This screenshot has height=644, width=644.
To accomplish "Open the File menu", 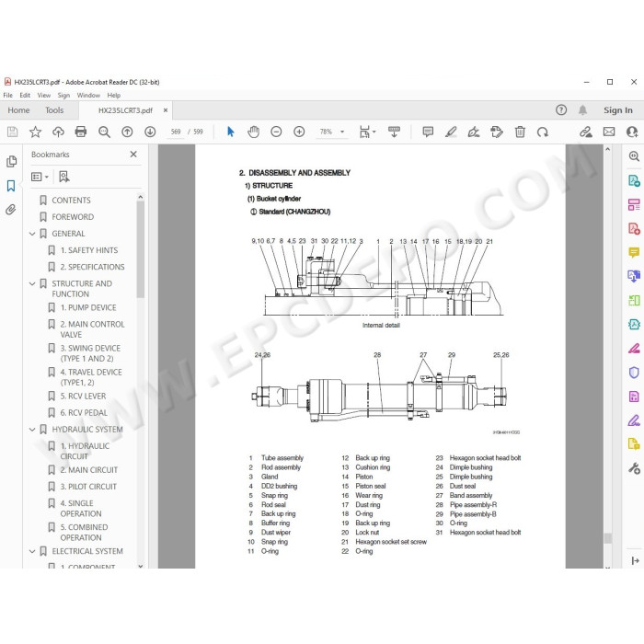I will pos(7,96).
